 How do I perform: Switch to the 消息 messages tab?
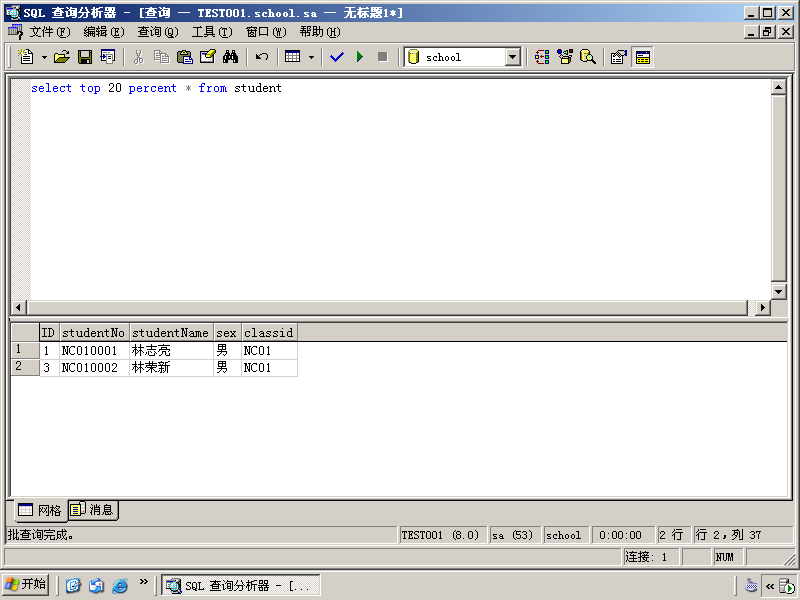(93, 510)
